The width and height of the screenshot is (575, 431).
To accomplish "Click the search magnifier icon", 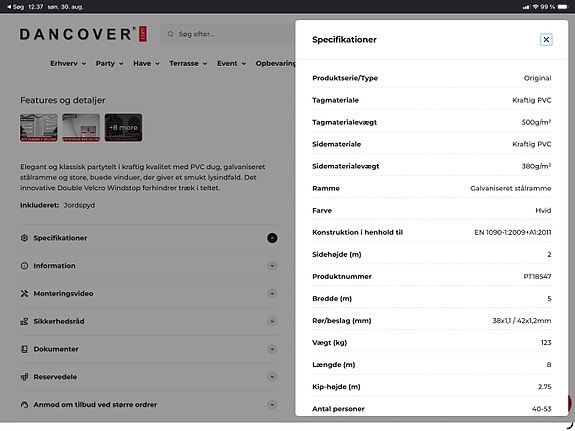I will [171, 34].
